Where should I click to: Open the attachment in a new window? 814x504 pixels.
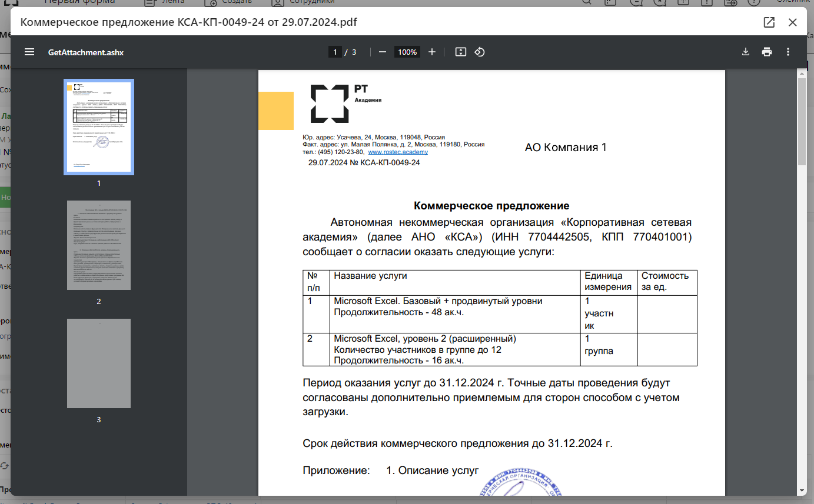pos(769,22)
